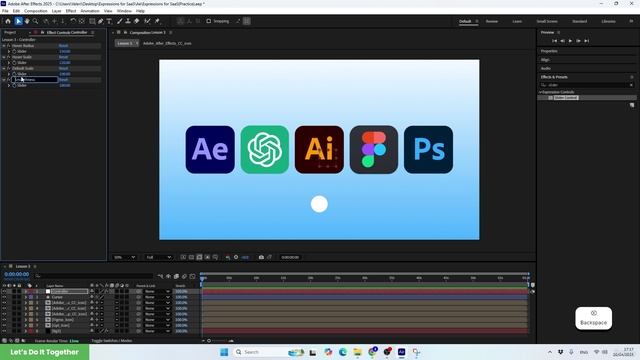640x360 pixels.
Task: Open the viewer magnification dropdown
Action: pos(124,257)
